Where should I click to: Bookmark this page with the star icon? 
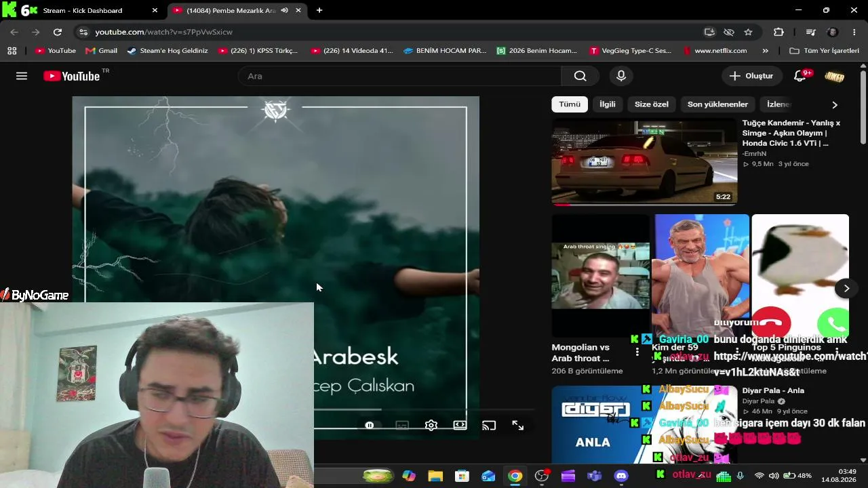[x=748, y=32]
